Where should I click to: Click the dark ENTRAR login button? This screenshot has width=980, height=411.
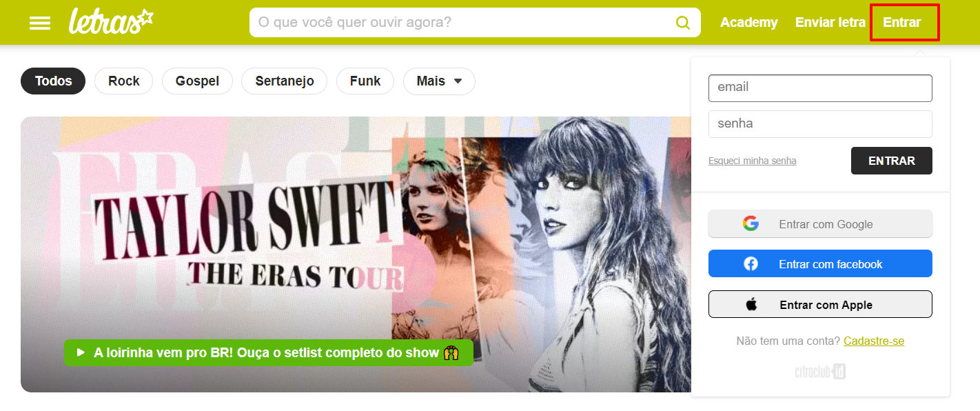click(x=892, y=161)
